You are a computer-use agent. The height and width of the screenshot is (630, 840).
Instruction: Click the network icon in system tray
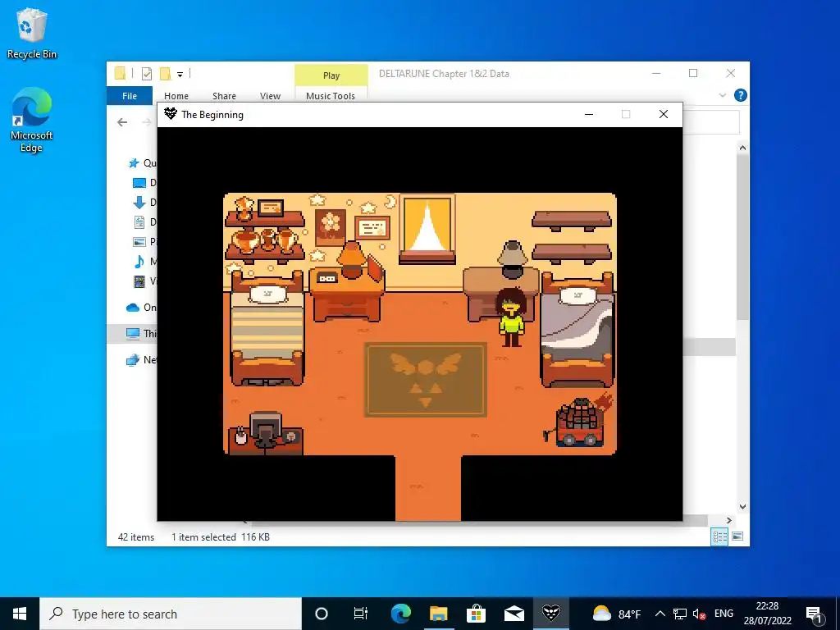click(680, 614)
